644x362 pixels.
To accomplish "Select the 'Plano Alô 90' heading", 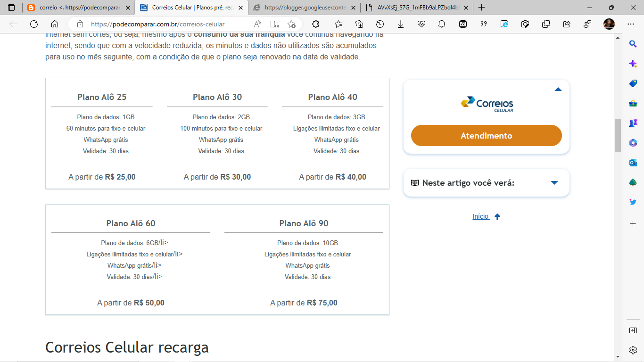I will point(304,223).
